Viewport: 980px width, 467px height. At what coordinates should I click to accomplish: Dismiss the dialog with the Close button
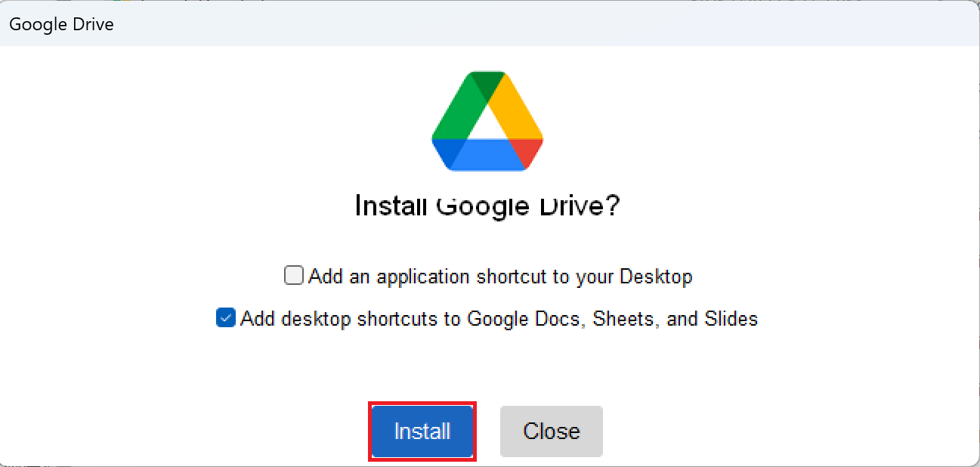click(552, 431)
